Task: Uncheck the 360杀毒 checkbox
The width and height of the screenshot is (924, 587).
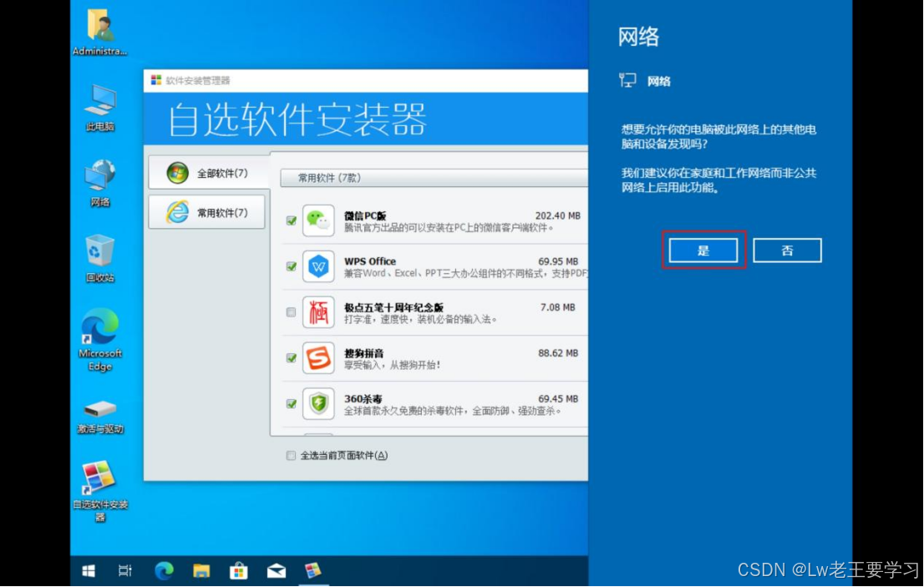Action: [291, 404]
